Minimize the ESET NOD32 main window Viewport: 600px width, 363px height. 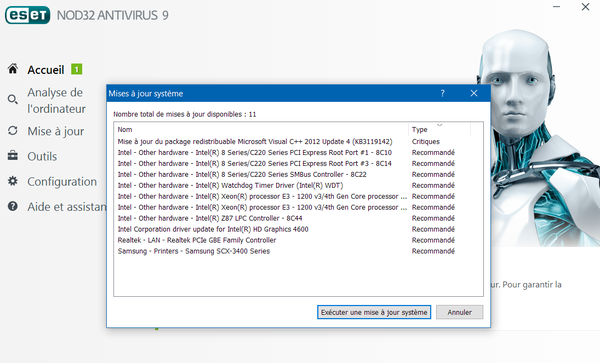pyautogui.click(x=556, y=7)
